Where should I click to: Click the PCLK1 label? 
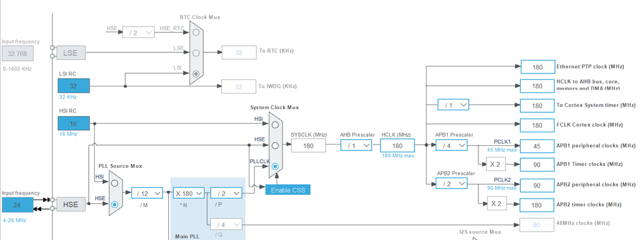[502, 141]
